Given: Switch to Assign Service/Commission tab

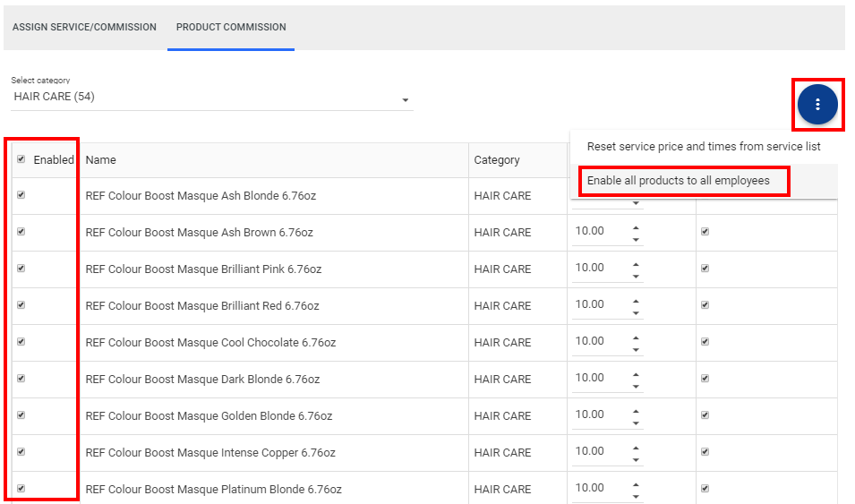Looking at the screenshot, I should pyautogui.click(x=84, y=27).
